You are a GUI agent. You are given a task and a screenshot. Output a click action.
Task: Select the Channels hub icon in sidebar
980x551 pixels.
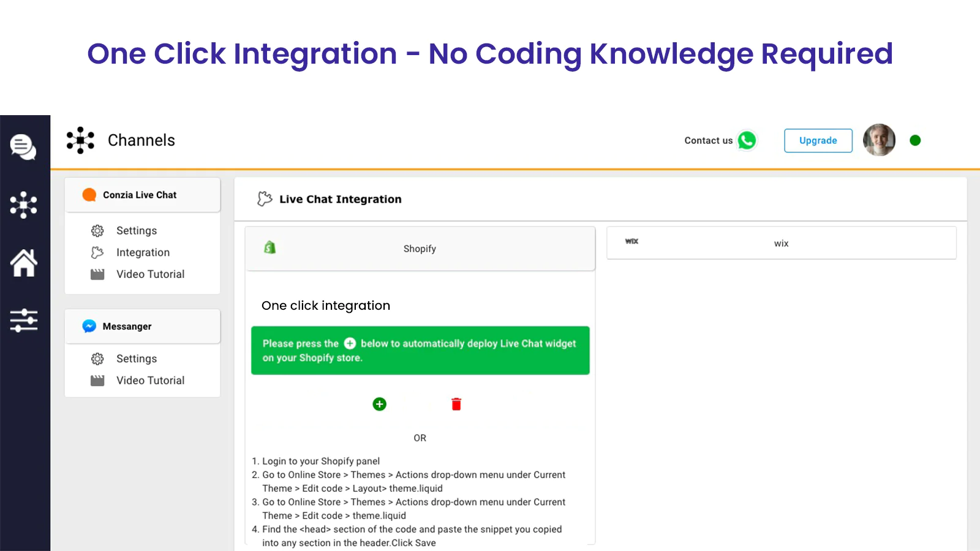click(23, 204)
